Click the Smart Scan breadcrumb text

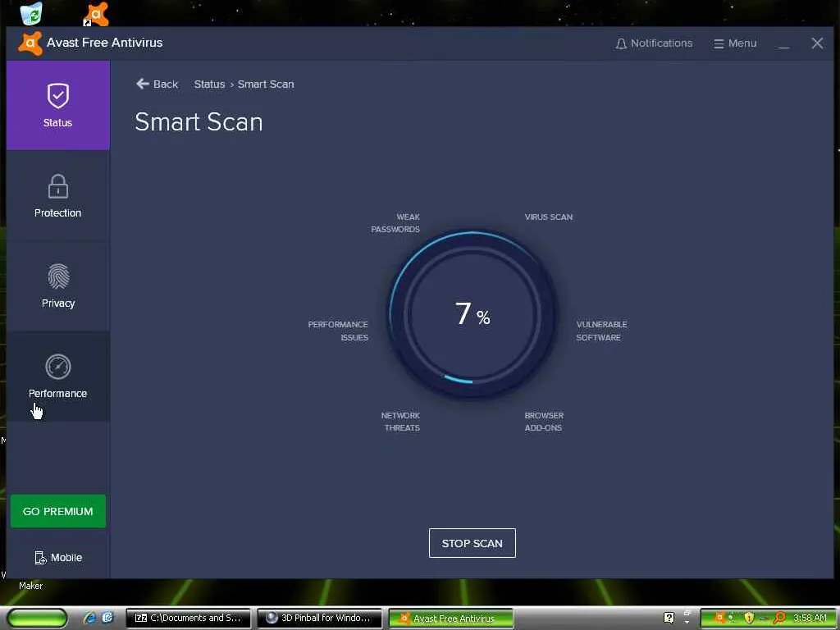tap(266, 84)
